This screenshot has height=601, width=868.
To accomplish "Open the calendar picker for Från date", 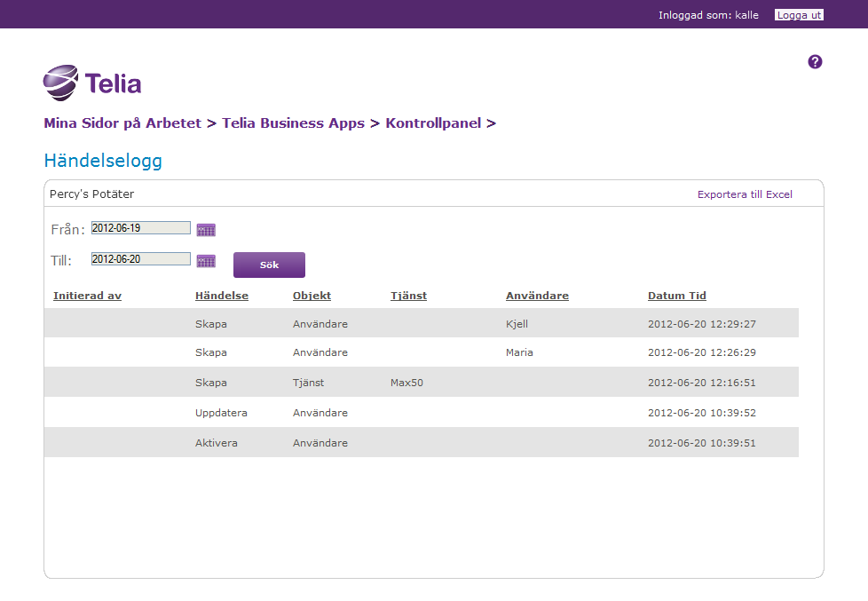I will (x=206, y=230).
